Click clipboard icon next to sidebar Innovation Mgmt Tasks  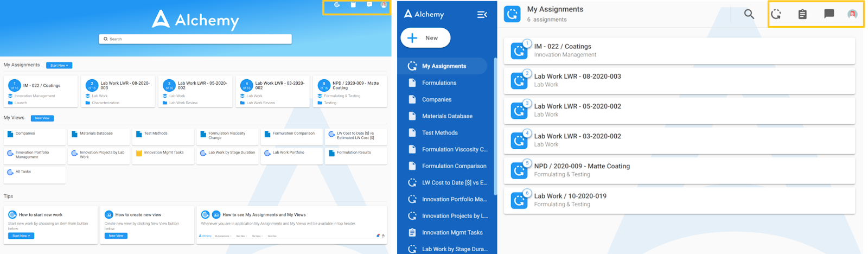412,232
